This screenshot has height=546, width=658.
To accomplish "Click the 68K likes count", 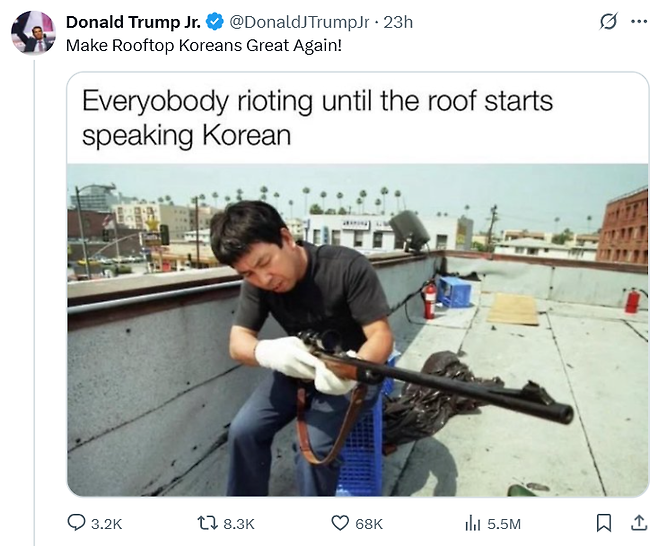I will coord(369,524).
